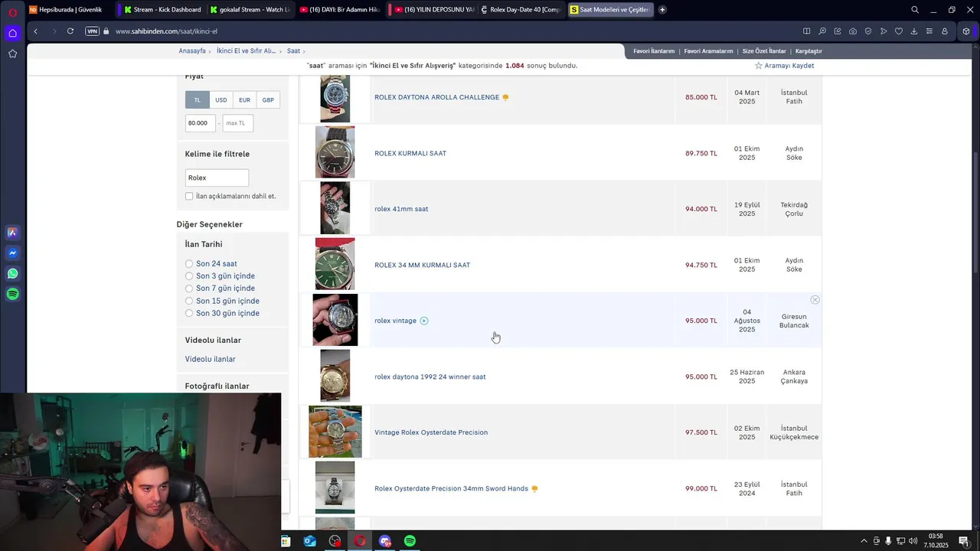Click Aramayı Kaydet star link
Screen dimensions: 980x551
pyautogui.click(x=784, y=66)
